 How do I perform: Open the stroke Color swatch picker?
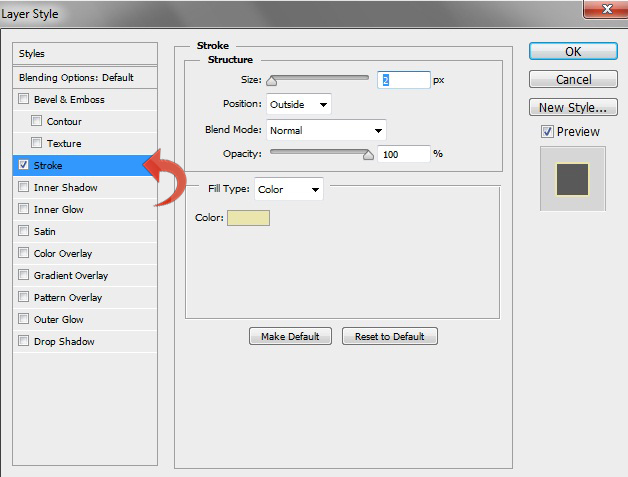(x=248, y=218)
